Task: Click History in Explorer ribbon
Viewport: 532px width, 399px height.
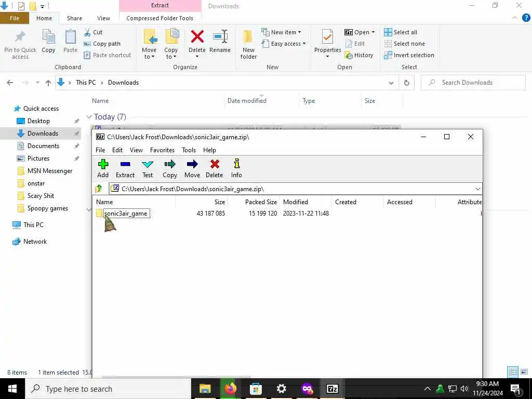Action: coord(359,55)
